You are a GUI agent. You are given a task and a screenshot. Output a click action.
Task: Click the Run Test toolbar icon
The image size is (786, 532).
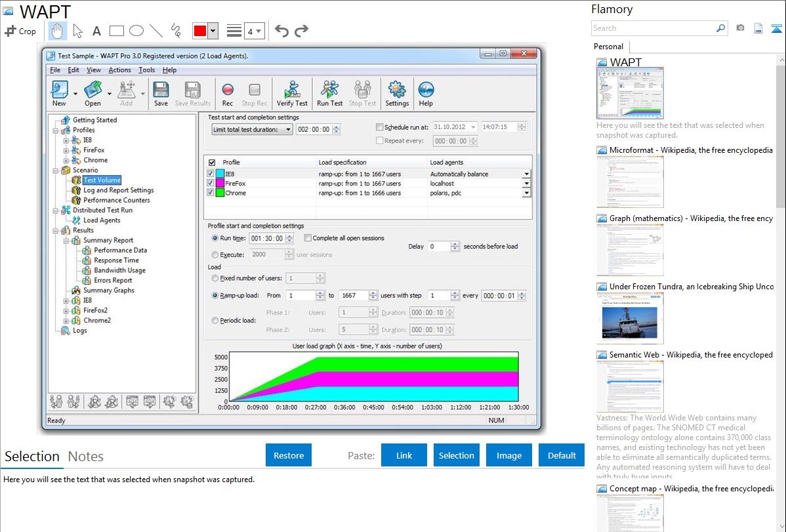coord(330,94)
